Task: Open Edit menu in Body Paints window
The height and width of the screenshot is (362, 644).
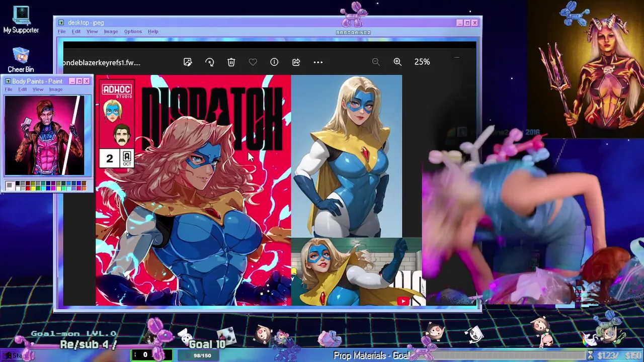Action: tap(23, 89)
